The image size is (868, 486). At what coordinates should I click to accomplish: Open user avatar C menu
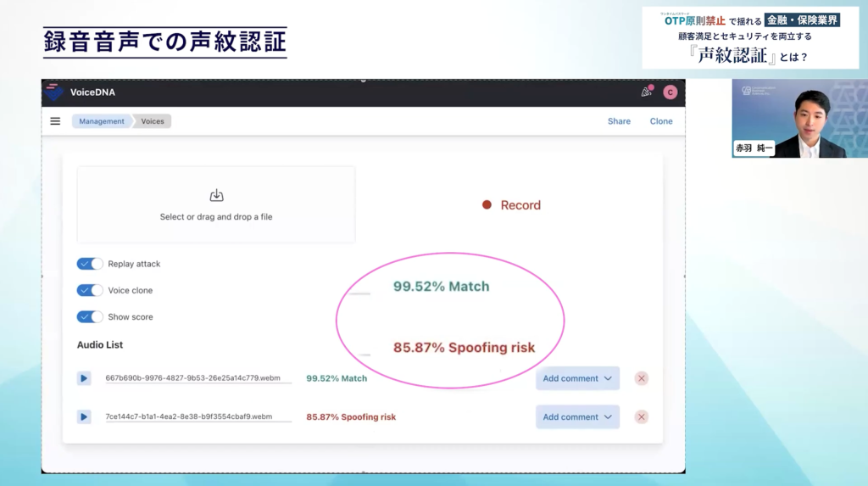pos(670,92)
